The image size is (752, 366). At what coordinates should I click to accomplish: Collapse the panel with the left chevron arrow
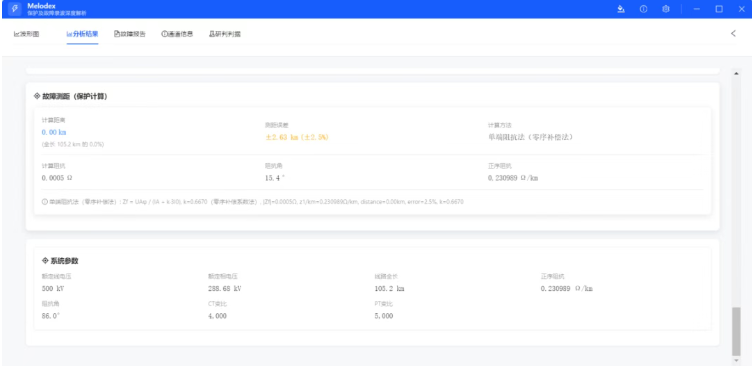[x=733, y=34]
